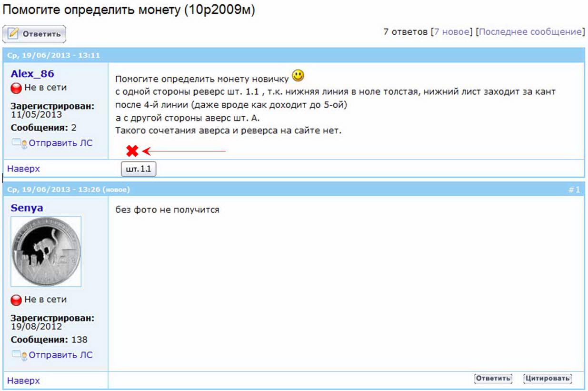Click the pencil icon on the top Ответить button
Screen dimensions: 588x391
pos(13,34)
